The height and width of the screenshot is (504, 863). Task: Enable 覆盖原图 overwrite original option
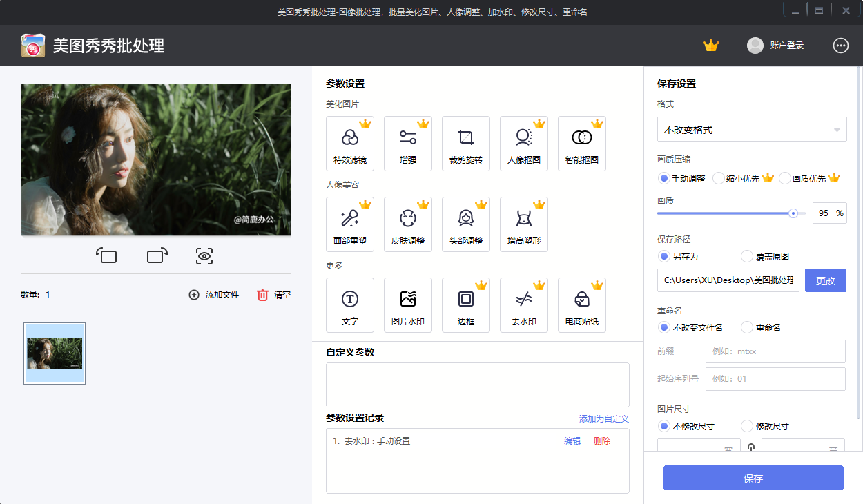coord(746,256)
